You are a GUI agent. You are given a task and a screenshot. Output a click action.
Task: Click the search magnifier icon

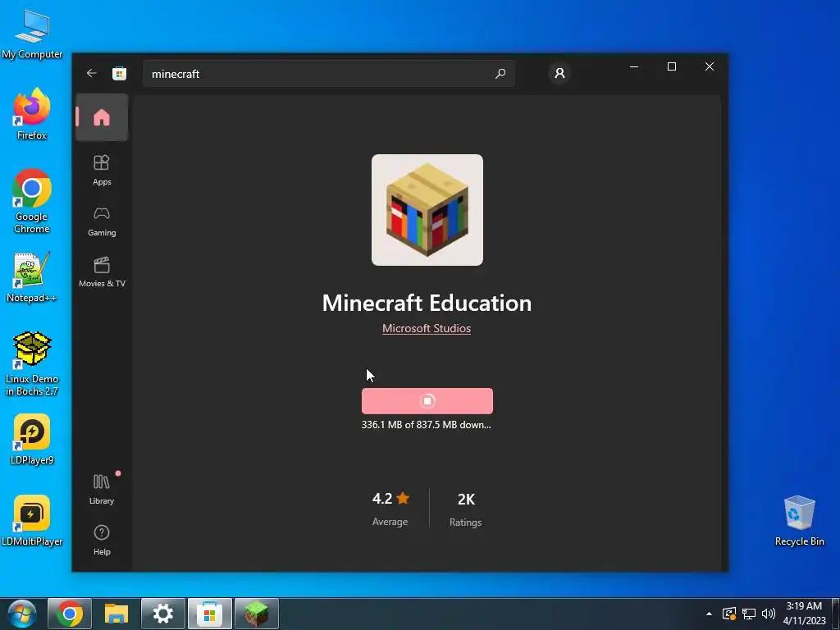pyautogui.click(x=500, y=73)
